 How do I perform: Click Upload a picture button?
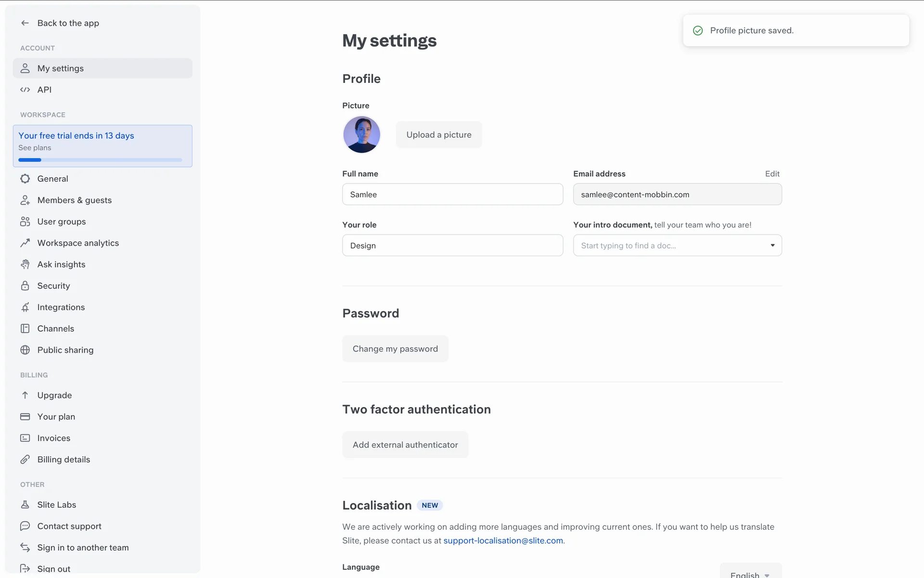point(438,135)
